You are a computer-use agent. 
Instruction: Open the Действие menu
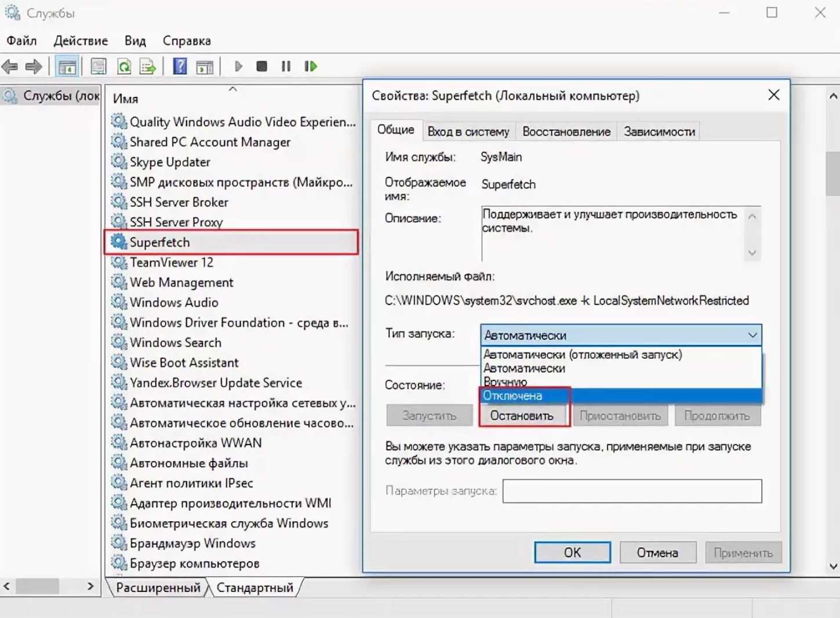[x=81, y=41]
